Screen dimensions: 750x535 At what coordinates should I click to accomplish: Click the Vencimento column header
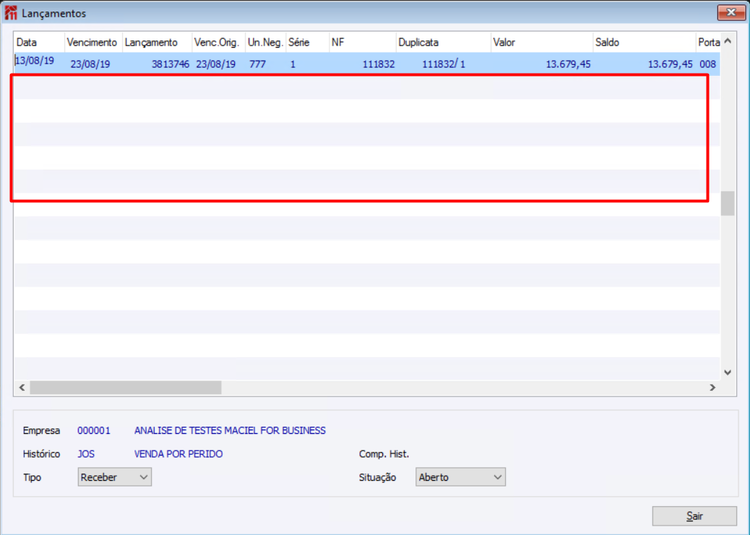[x=93, y=43]
